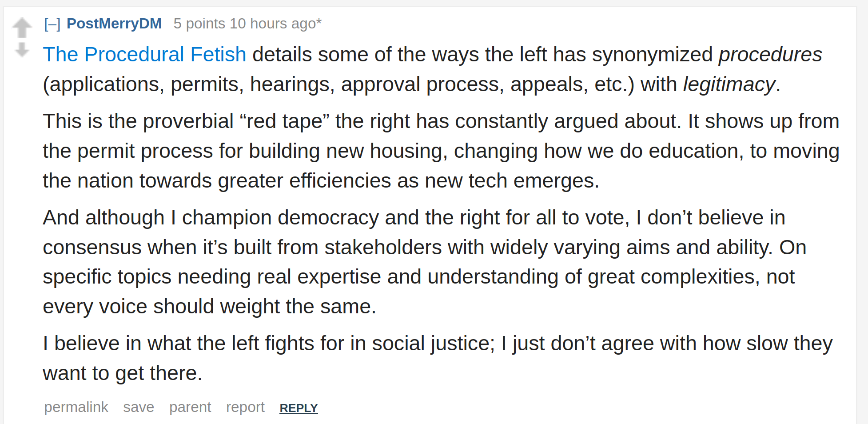The image size is (868, 424).
Task: Go to the parent comment
Action: pyautogui.click(x=190, y=407)
